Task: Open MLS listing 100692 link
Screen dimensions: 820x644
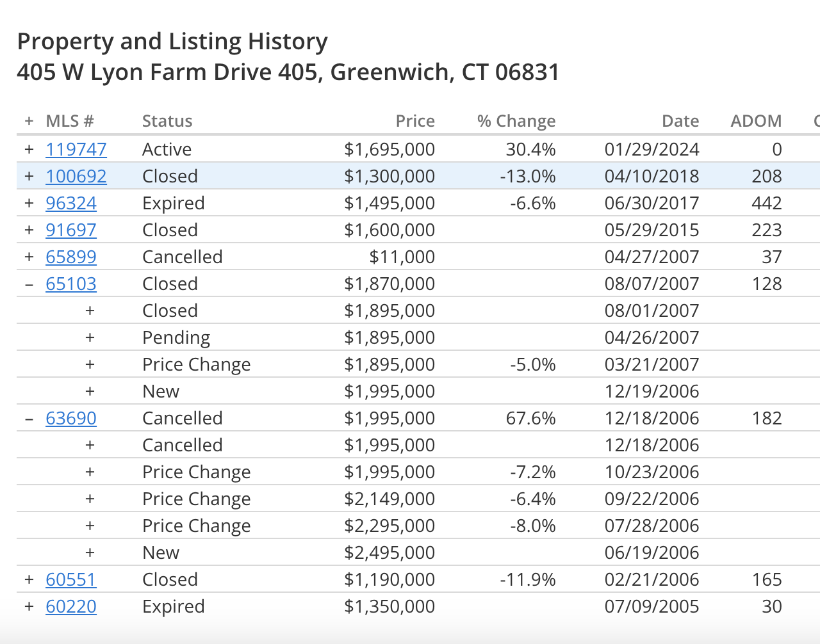Action: [76, 176]
